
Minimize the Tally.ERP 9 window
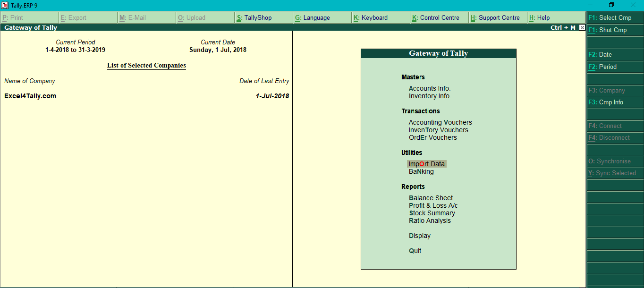click(590, 5)
